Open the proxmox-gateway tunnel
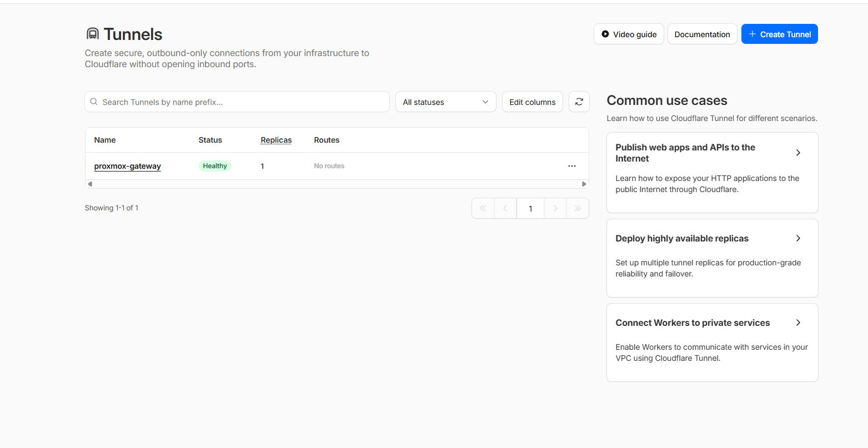The width and height of the screenshot is (868, 448). [128, 166]
